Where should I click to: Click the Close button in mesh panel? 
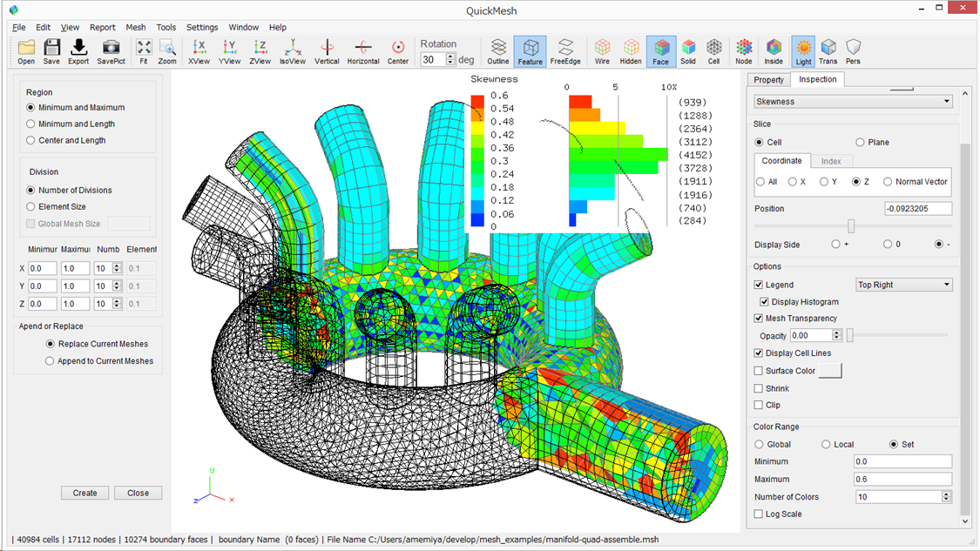click(x=139, y=493)
